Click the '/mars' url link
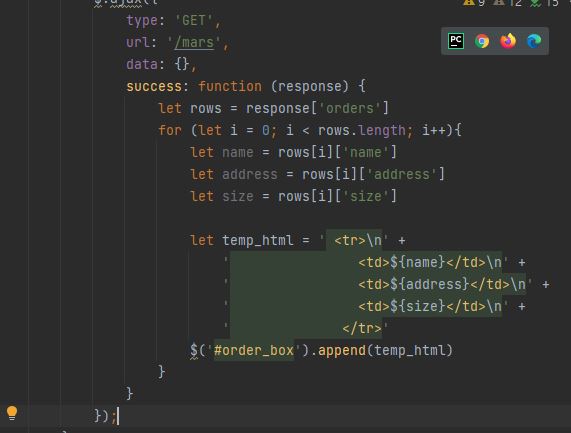 [x=194, y=43]
